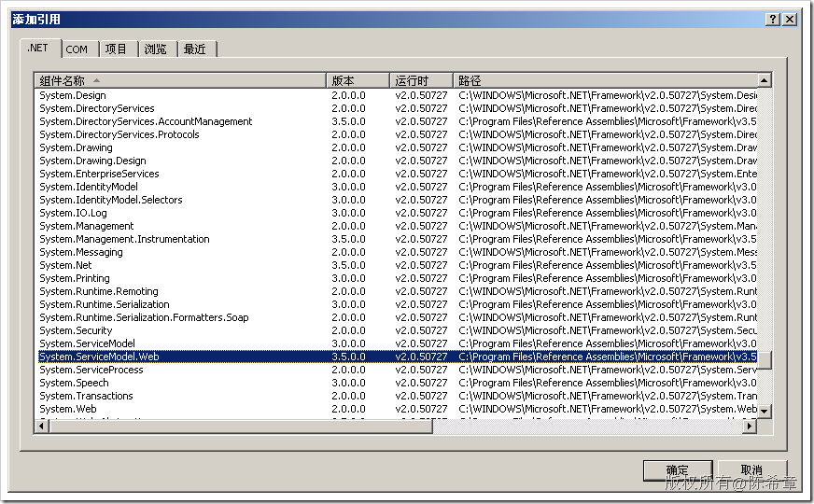Select System.DirectoryServices.AccountManagement
The width and height of the screenshot is (814, 504).
coord(398,121)
